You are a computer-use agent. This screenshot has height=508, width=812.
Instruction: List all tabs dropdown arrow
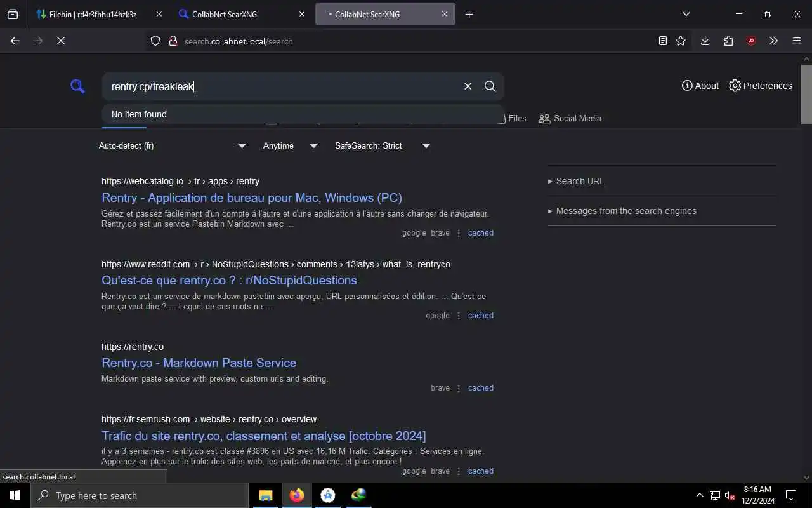[686, 14]
